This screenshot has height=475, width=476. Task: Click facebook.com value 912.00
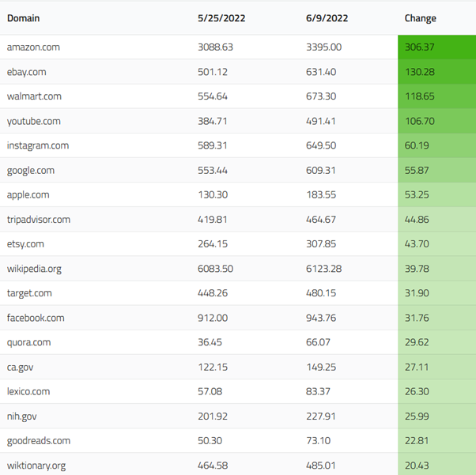(213, 318)
